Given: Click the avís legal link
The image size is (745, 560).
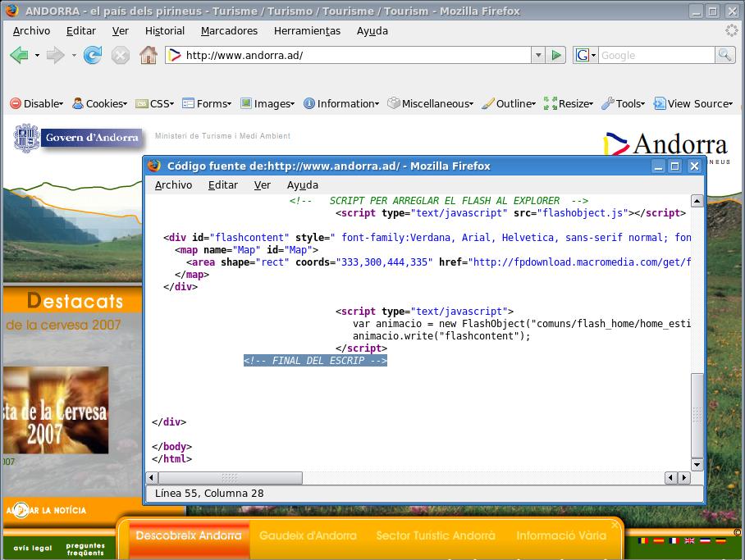Looking at the screenshot, I should coord(33,549).
